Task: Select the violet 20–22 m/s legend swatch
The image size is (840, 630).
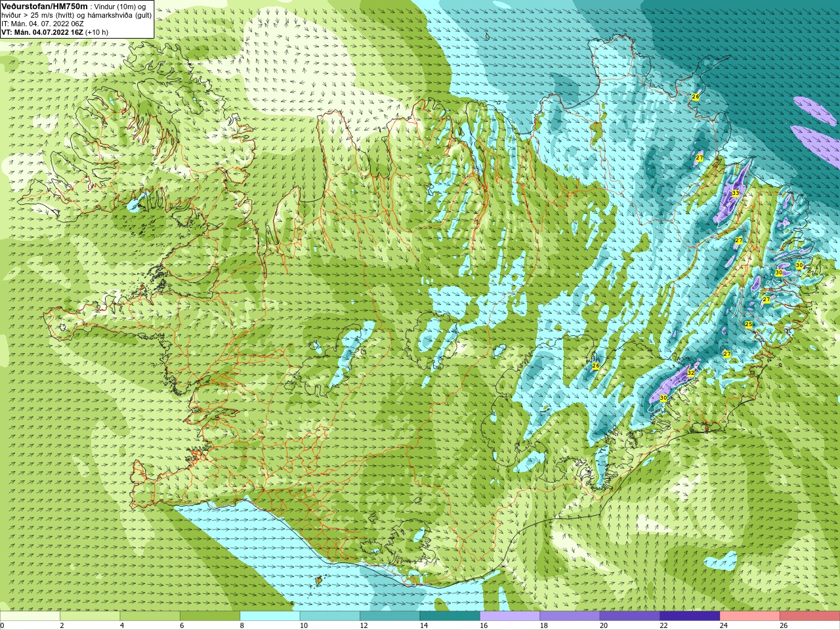Action: (630, 616)
